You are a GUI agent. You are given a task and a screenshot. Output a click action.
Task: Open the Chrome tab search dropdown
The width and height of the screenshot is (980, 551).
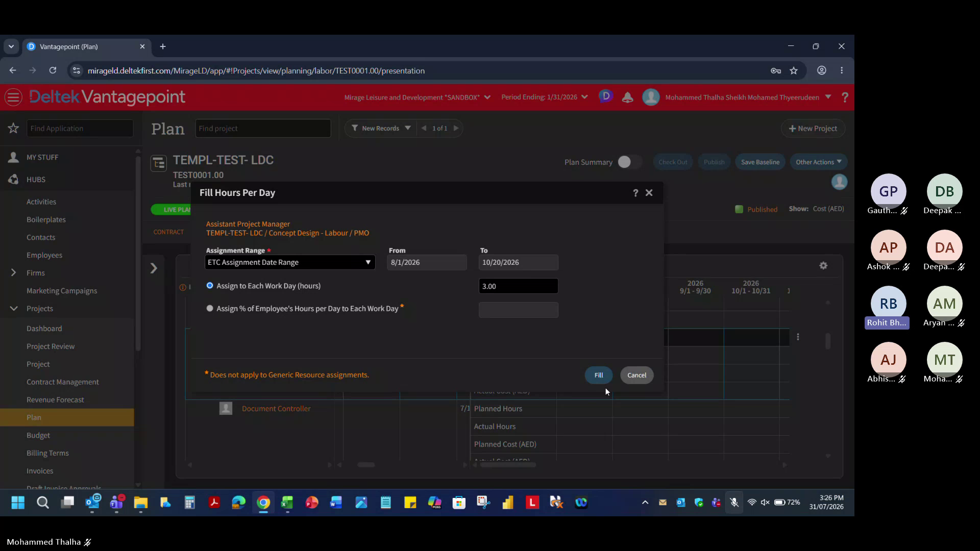[11, 46]
